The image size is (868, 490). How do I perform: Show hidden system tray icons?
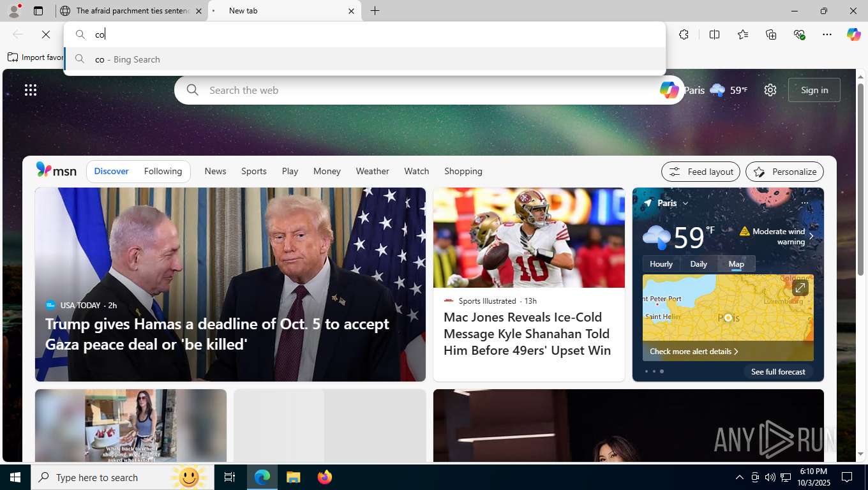pos(740,477)
